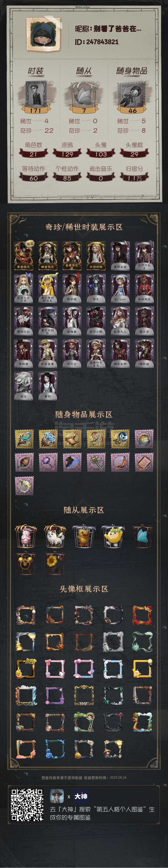Click the flower wreath accessory stamp
The image size is (168, 868).
point(24,485)
